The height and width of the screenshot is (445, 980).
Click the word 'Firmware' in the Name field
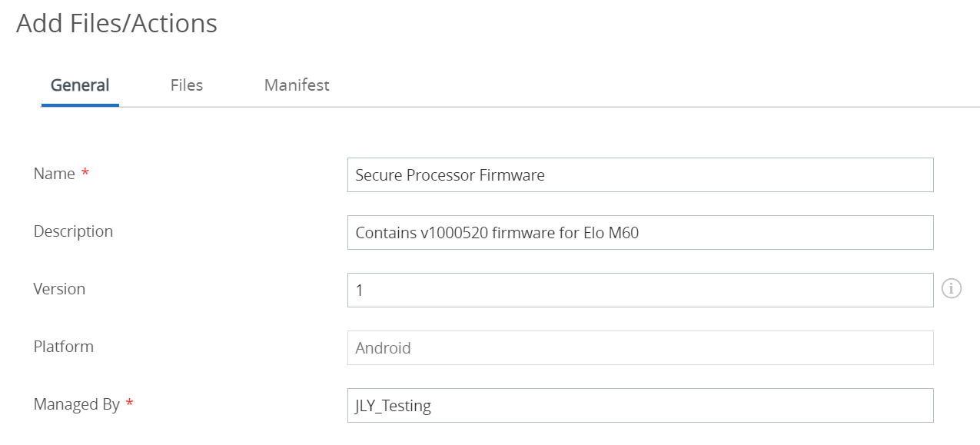tap(512, 174)
